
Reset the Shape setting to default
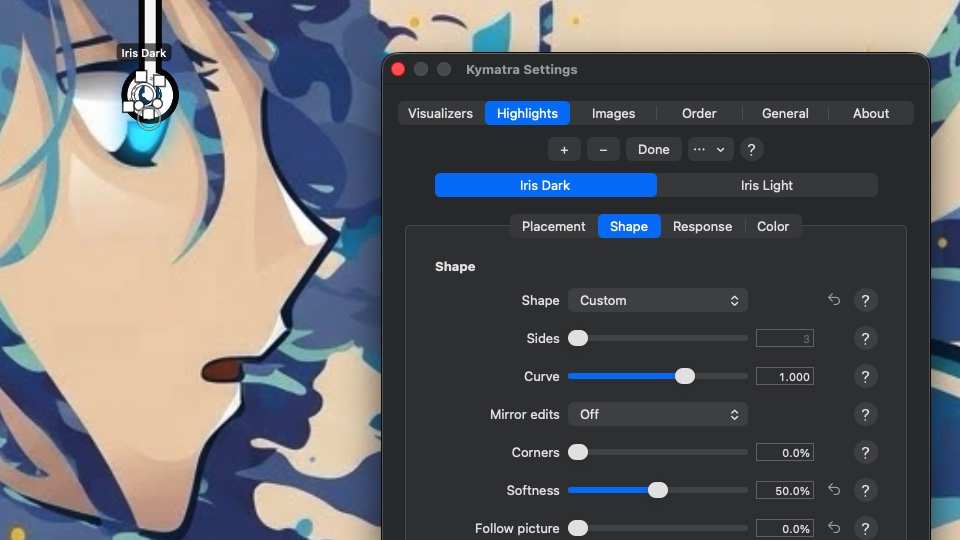tap(834, 300)
